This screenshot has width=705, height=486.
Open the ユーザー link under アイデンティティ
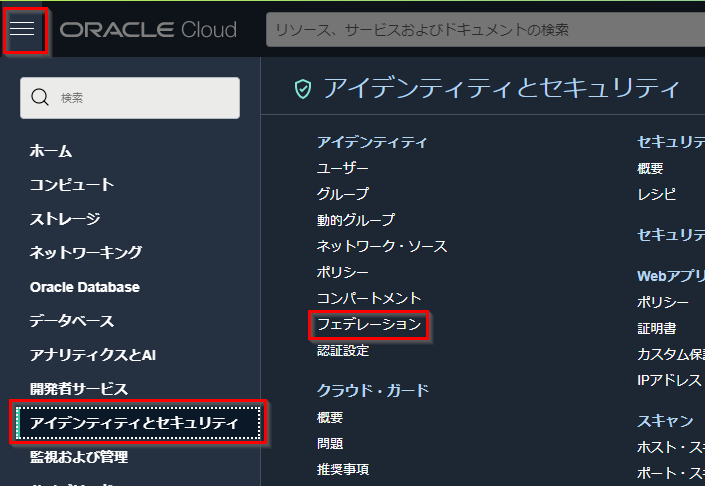coord(343,168)
